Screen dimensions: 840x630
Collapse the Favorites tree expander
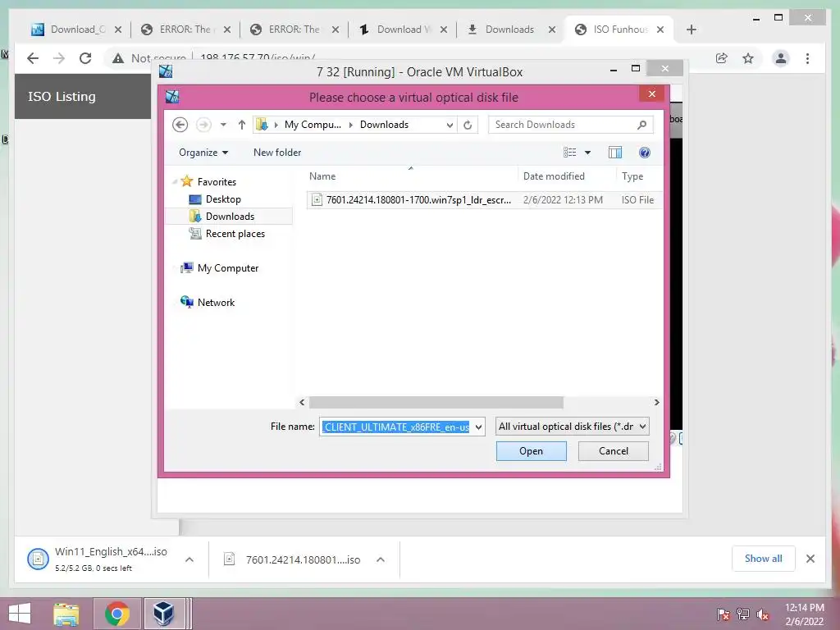pos(175,182)
